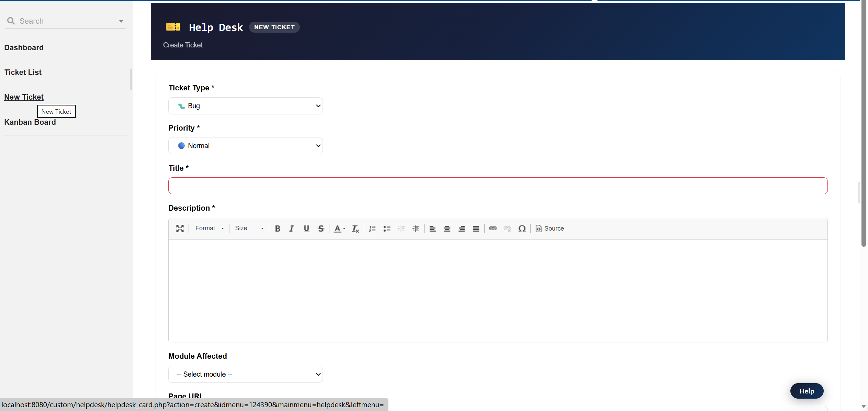The height and width of the screenshot is (411, 868).
Task: Maximize the description editor
Action: [180, 229]
